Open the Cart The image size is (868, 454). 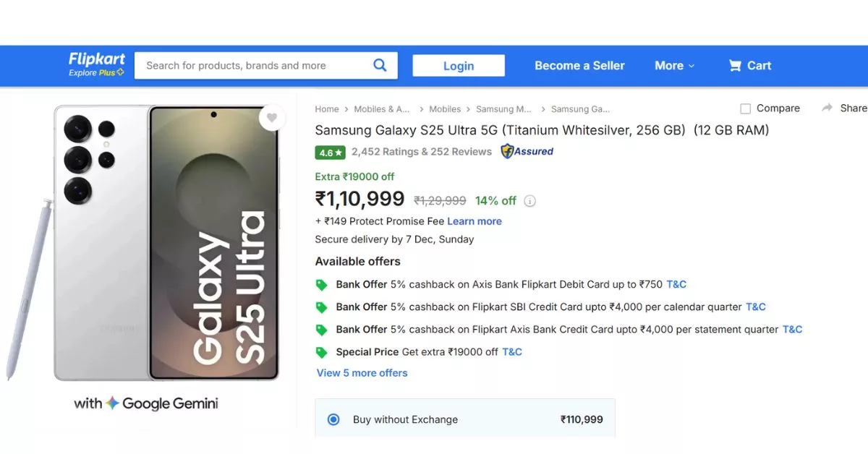(x=750, y=65)
